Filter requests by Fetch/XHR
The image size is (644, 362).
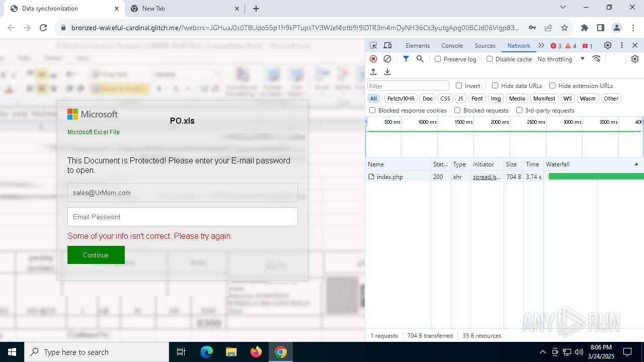[x=401, y=99]
